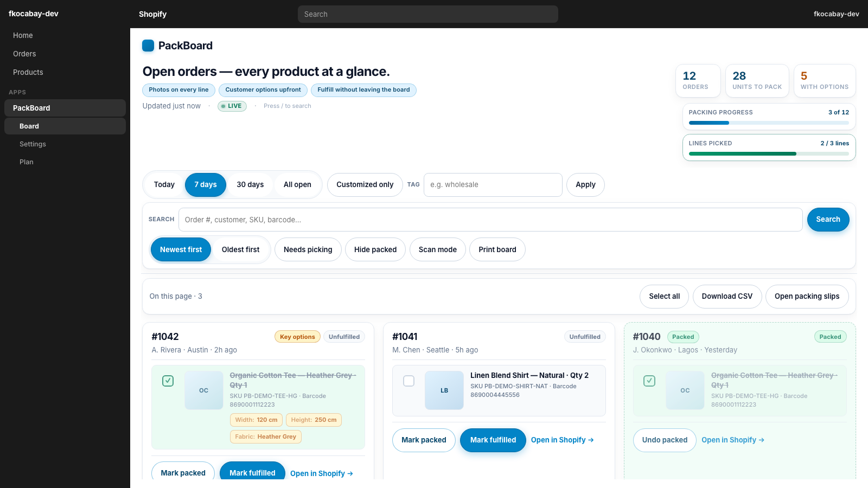Open PackBoard Settings in sidebar
868x488 pixels.
65,144
